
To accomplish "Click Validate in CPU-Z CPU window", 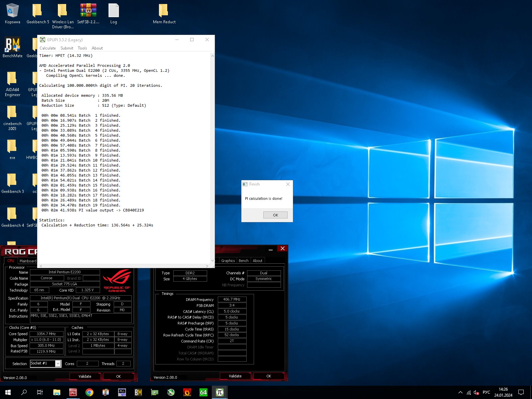I will pos(85,376).
